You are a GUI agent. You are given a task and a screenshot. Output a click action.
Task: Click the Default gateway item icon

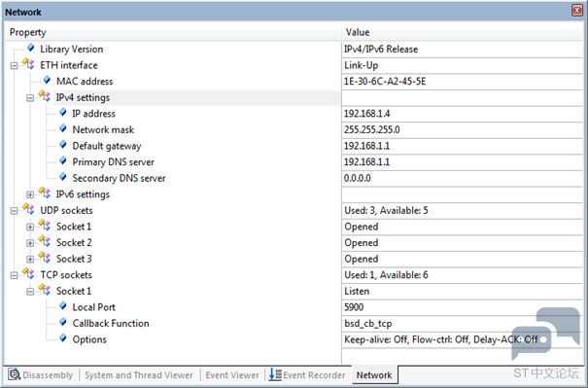pos(63,145)
